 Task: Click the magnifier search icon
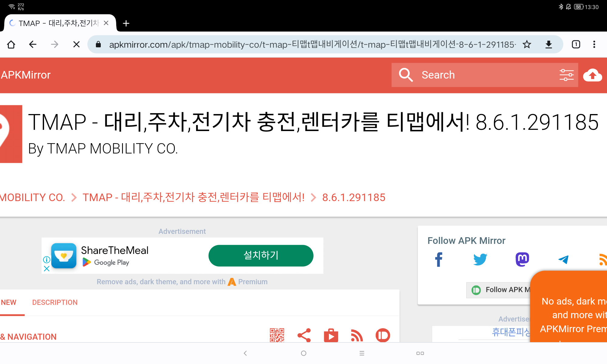coord(406,75)
